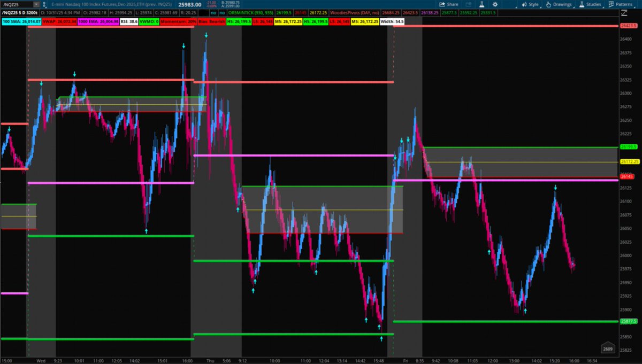Viewport: 642px width, 364px height.
Task: Click the green VWMO: 0 label
Action: tap(149, 21)
